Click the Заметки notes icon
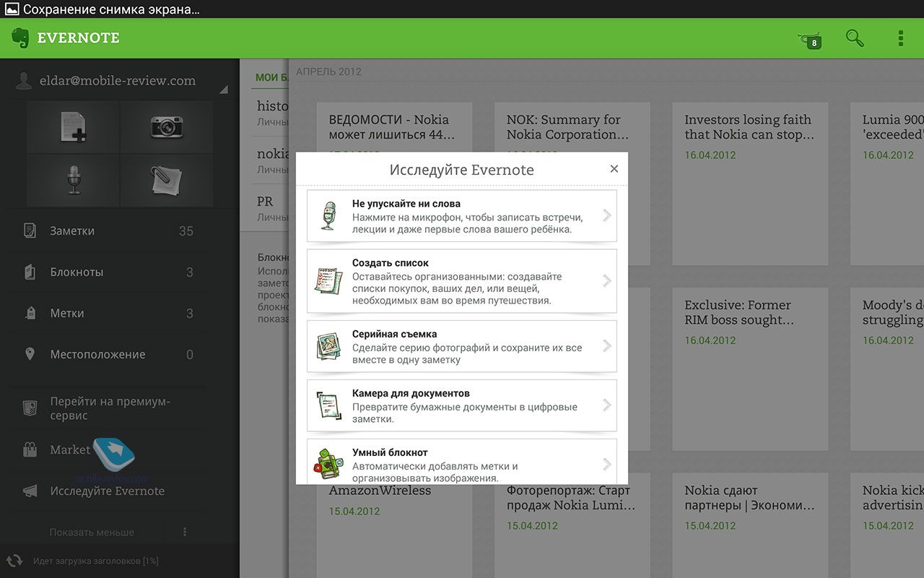Image resolution: width=924 pixels, height=578 pixels. click(x=30, y=231)
